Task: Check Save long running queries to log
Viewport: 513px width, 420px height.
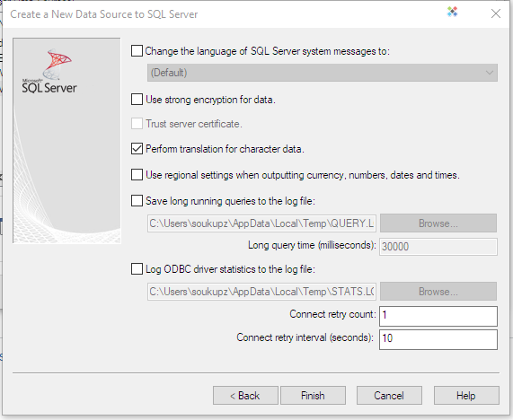Action: click(x=137, y=200)
